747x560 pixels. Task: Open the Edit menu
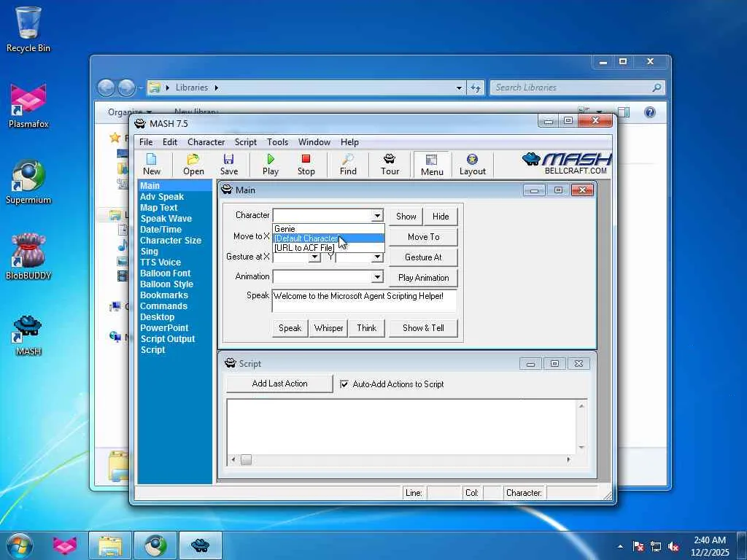pyautogui.click(x=169, y=142)
